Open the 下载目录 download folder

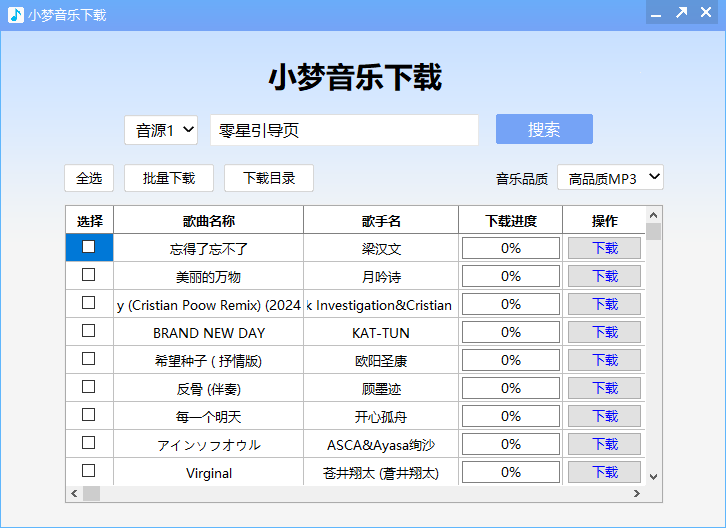[x=269, y=178]
